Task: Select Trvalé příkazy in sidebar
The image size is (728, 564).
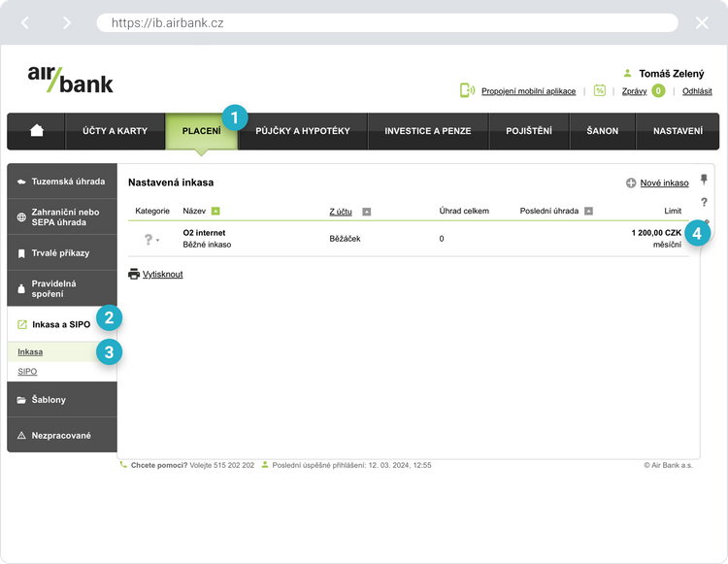Action: coord(60,253)
